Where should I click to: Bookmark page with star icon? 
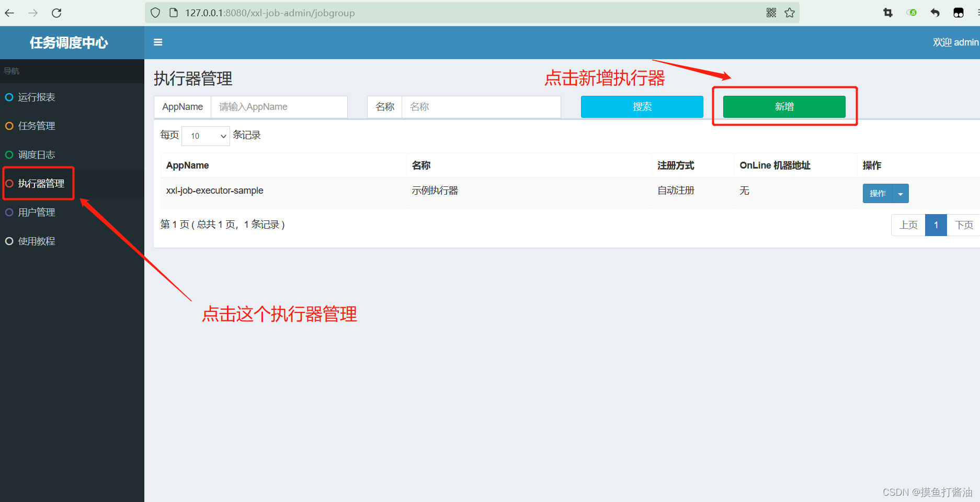(790, 13)
